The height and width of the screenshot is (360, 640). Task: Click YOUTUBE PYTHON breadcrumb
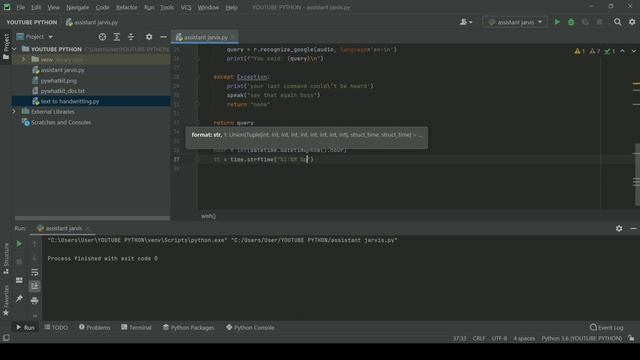tap(32, 22)
